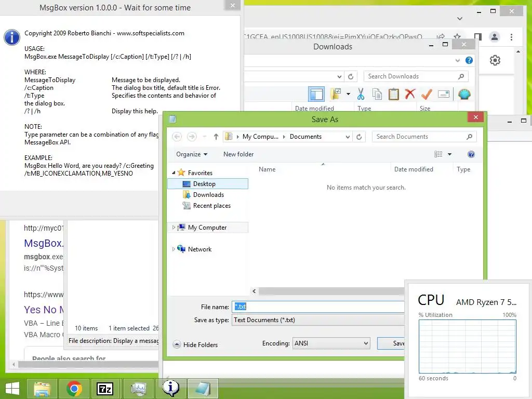
Task: Select Desktop under Favorites
Action: click(x=208, y=183)
